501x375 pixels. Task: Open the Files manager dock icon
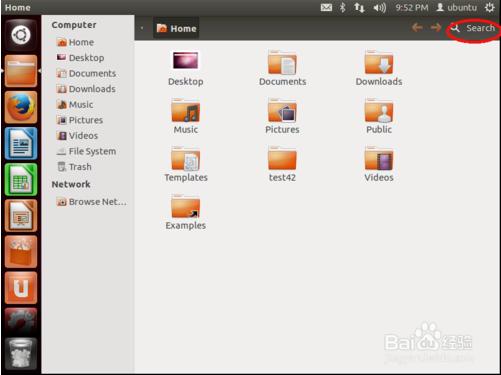pyautogui.click(x=21, y=71)
